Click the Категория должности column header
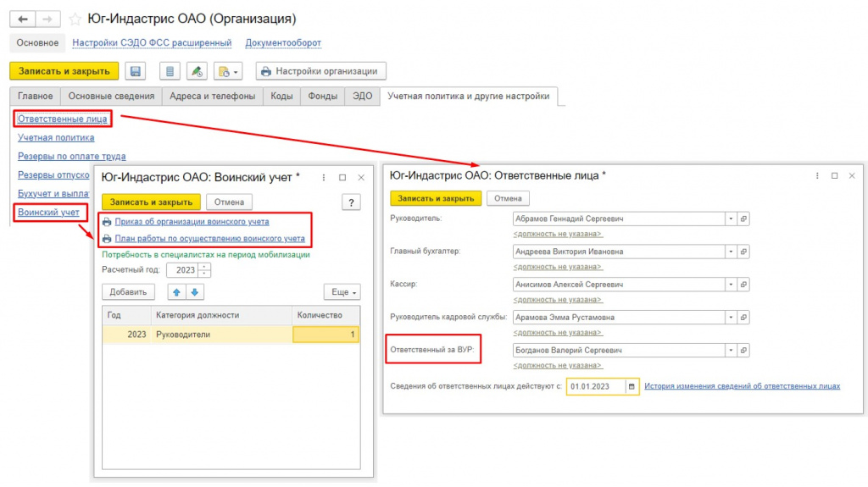 click(221, 315)
